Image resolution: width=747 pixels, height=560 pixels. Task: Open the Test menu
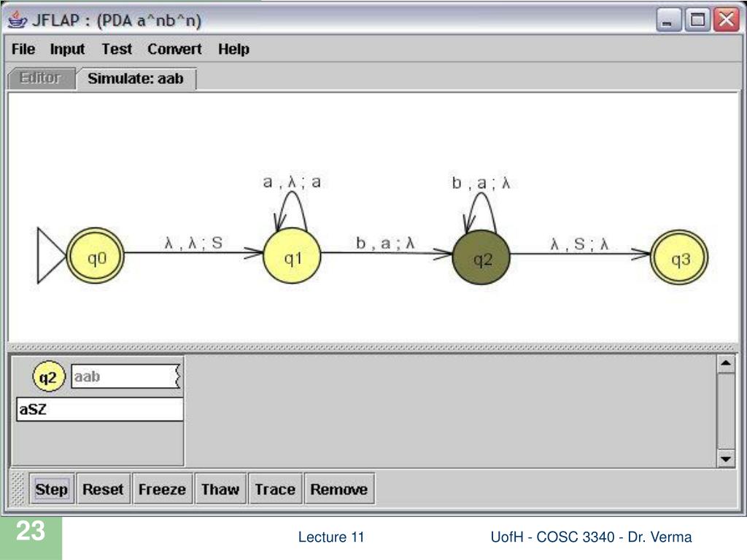pos(117,49)
